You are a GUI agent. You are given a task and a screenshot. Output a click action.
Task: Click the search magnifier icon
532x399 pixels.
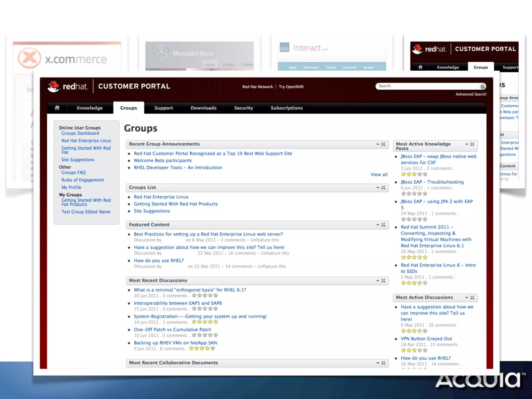tap(482, 86)
